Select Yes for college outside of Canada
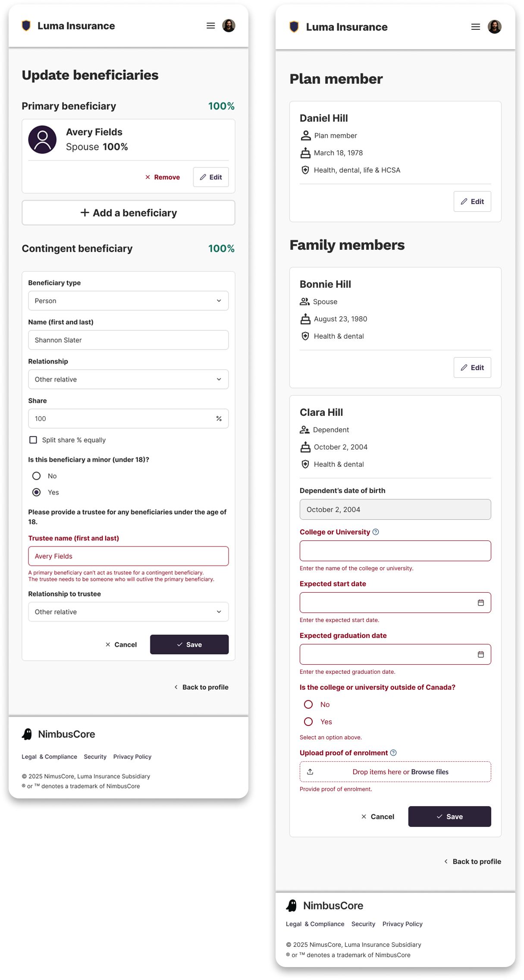 (308, 722)
